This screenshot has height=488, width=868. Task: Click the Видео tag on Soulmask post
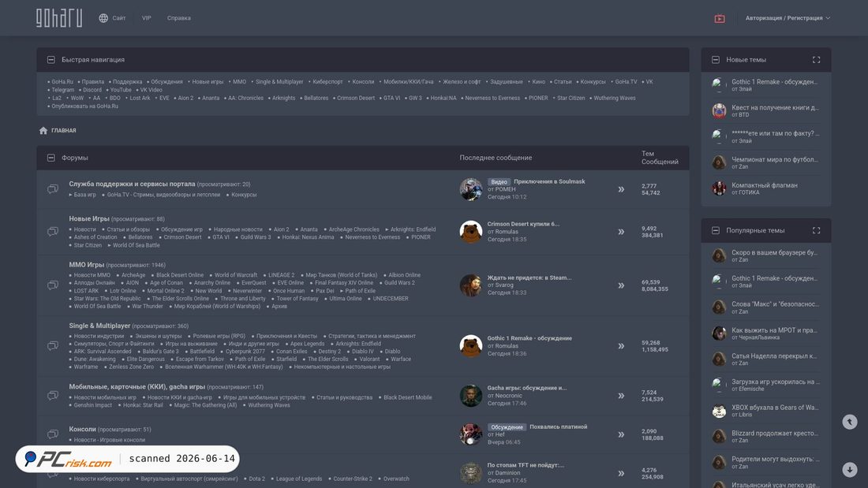pyautogui.click(x=499, y=181)
